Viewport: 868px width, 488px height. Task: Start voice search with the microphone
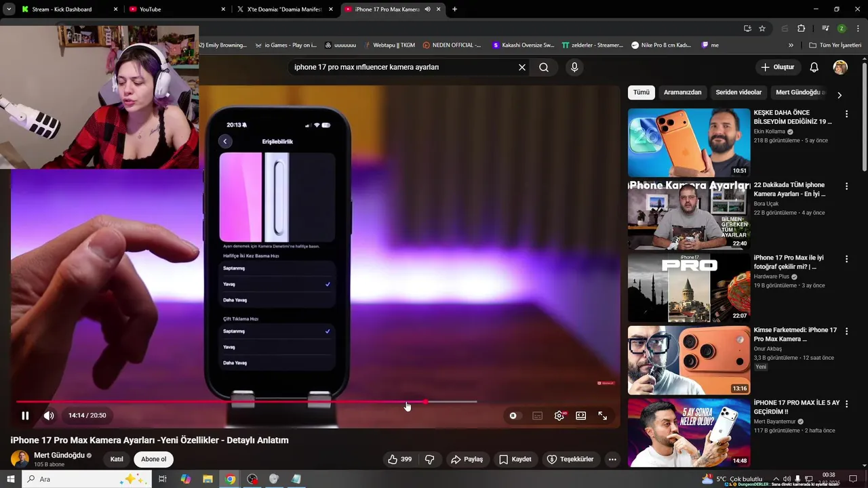pos(574,67)
